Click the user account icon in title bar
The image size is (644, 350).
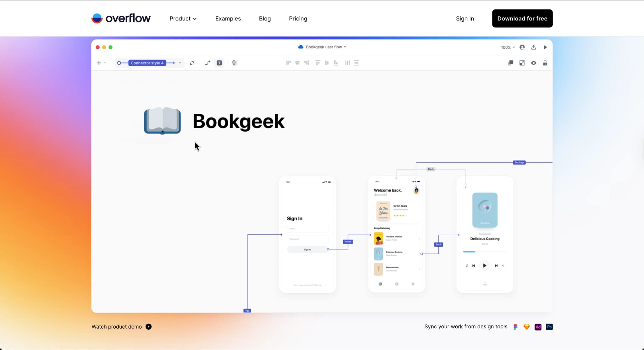click(x=522, y=47)
